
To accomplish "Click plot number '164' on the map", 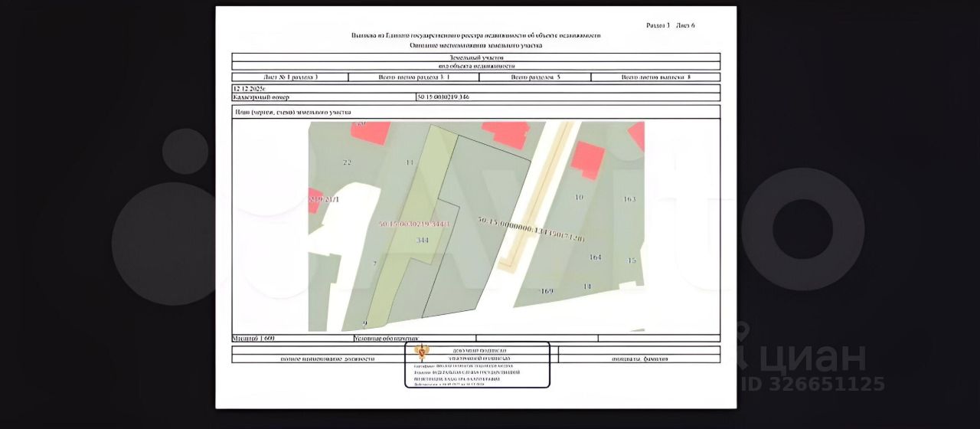I will pyautogui.click(x=596, y=257).
